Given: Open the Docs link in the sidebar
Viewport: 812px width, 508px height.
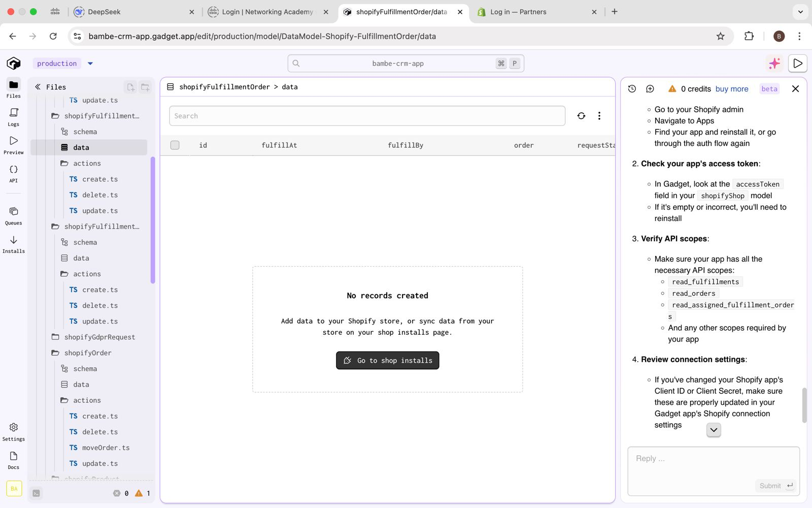Looking at the screenshot, I should pyautogui.click(x=14, y=460).
